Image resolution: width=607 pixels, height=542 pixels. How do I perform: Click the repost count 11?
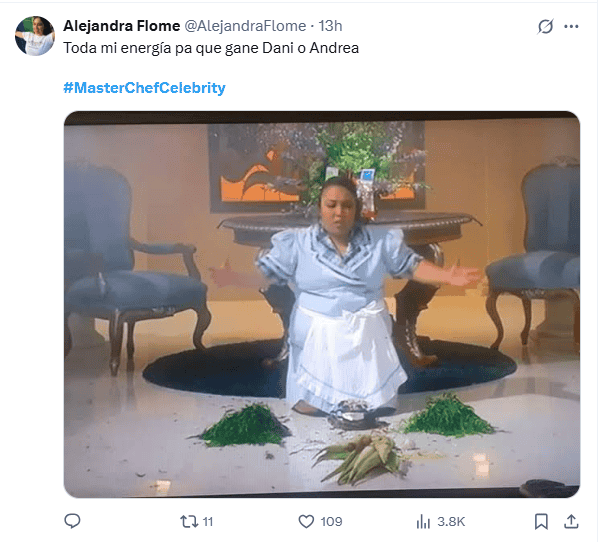(208, 521)
